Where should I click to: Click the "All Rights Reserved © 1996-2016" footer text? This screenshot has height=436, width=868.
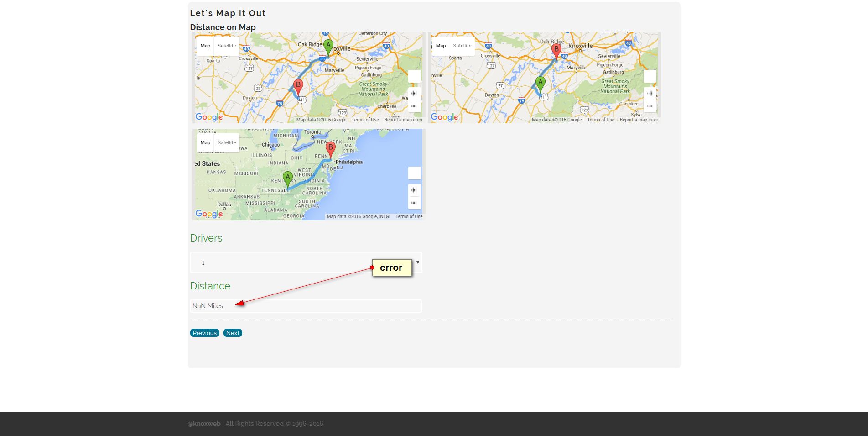point(274,424)
